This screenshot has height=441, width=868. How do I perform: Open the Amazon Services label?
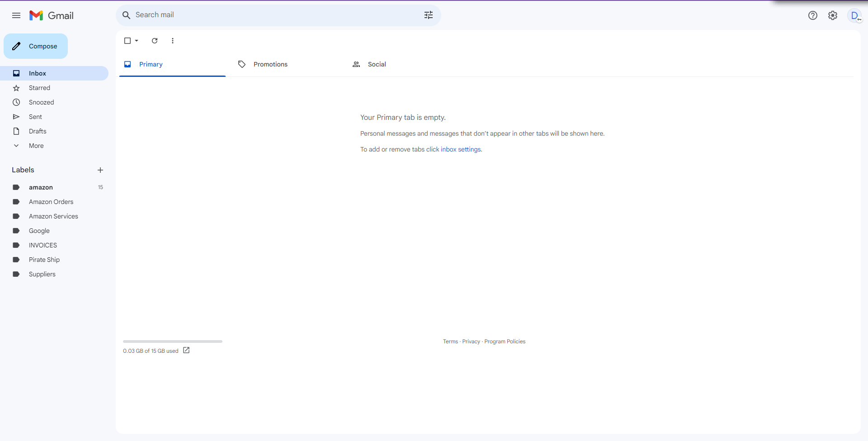(x=54, y=216)
